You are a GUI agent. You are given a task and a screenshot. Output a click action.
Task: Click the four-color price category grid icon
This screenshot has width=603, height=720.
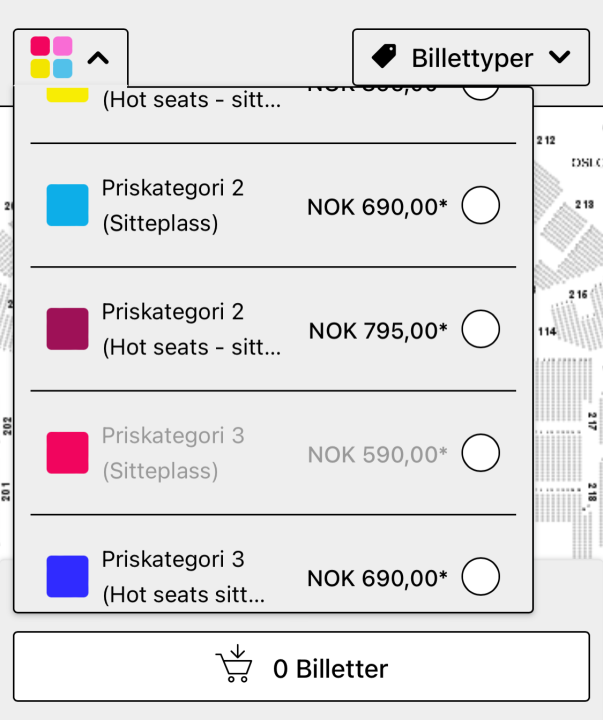[51, 57]
